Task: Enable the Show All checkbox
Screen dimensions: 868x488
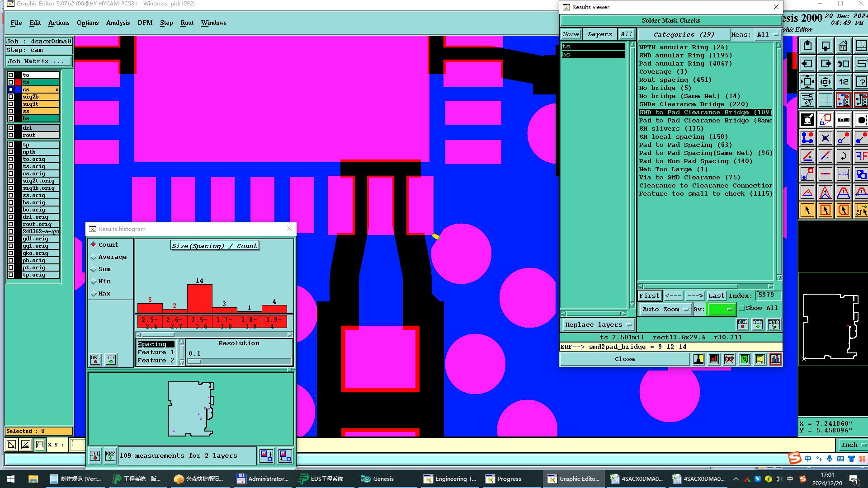Action: [x=742, y=308]
